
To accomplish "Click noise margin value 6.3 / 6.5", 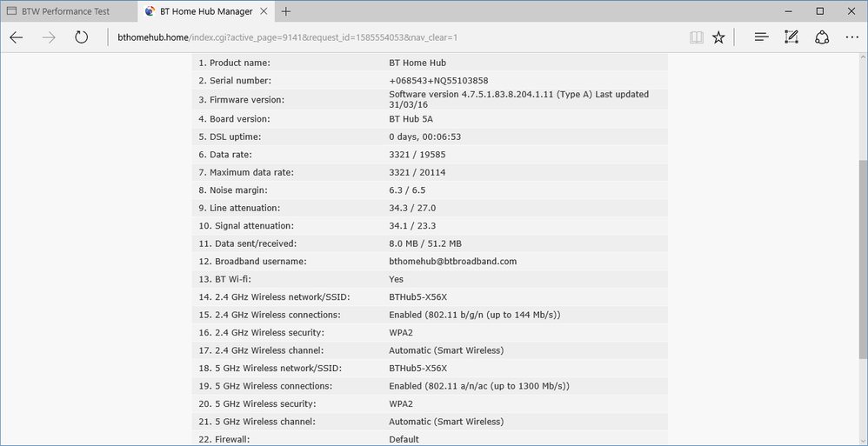I will 407,190.
